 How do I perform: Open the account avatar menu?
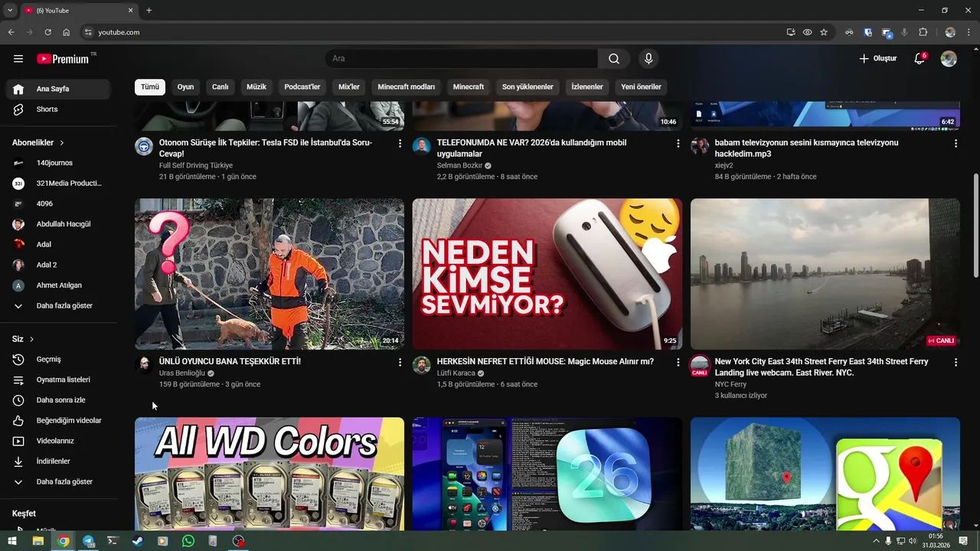(949, 59)
